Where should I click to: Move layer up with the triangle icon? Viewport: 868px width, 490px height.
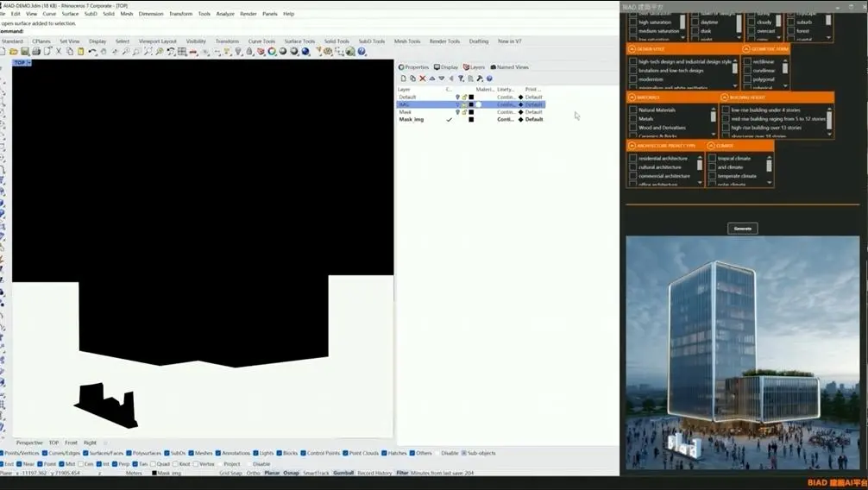[431, 79]
